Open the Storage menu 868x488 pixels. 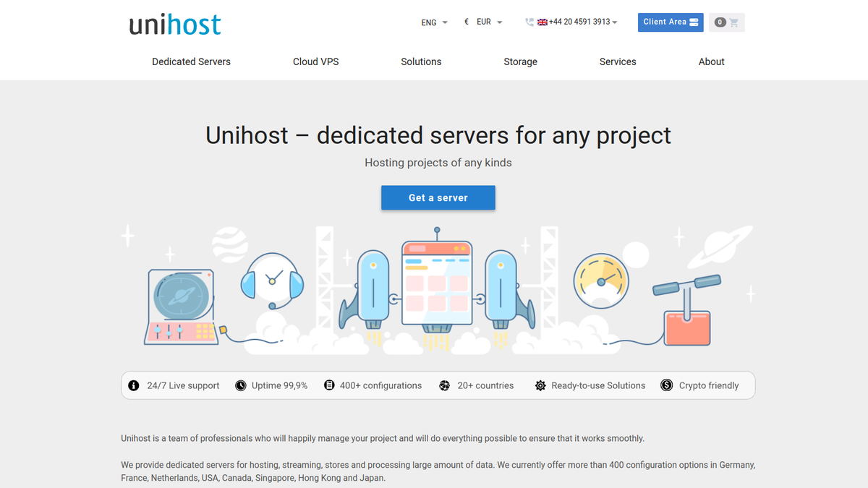(x=520, y=61)
